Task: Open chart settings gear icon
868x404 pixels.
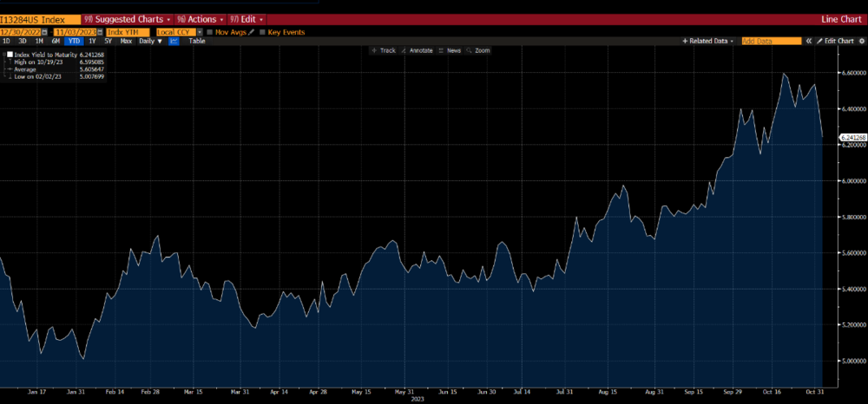Action: click(x=861, y=41)
